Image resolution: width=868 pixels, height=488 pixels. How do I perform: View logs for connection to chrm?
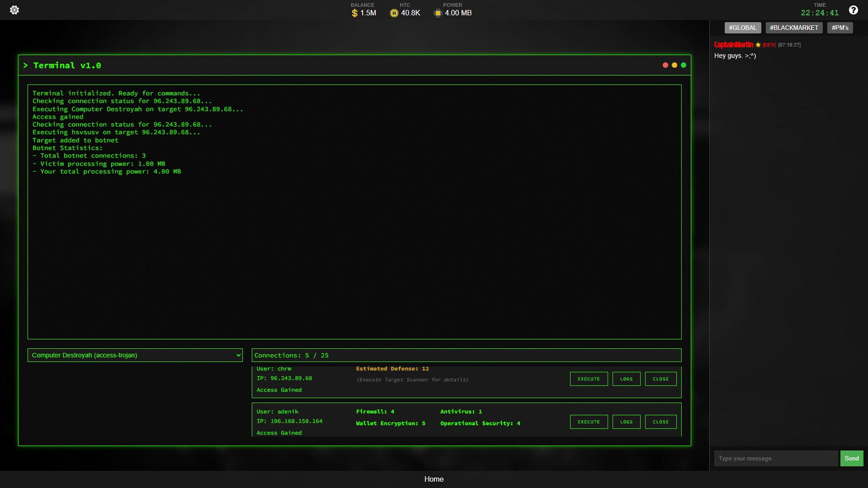(626, 379)
